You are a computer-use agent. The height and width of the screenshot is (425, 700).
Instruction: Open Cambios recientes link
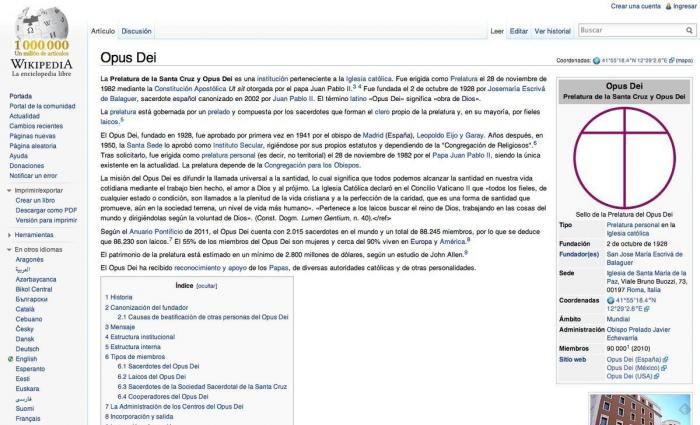[x=36, y=126]
